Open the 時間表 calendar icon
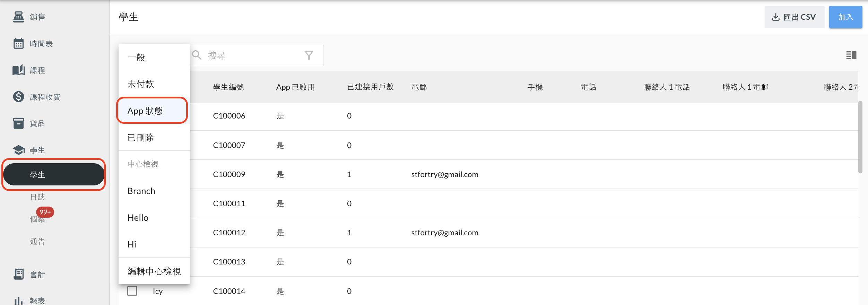Image resolution: width=868 pixels, height=305 pixels. click(x=18, y=44)
